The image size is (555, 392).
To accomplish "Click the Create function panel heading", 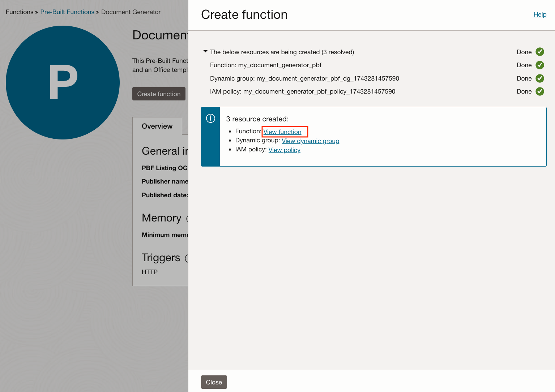I will pyautogui.click(x=244, y=15).
